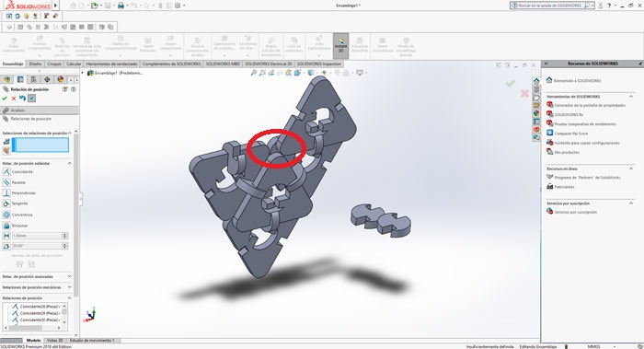Image resolution: width=644 pixels, height=349 pixels.
Task: Switch to the PropertyManager tab
Action: point(20,79)
